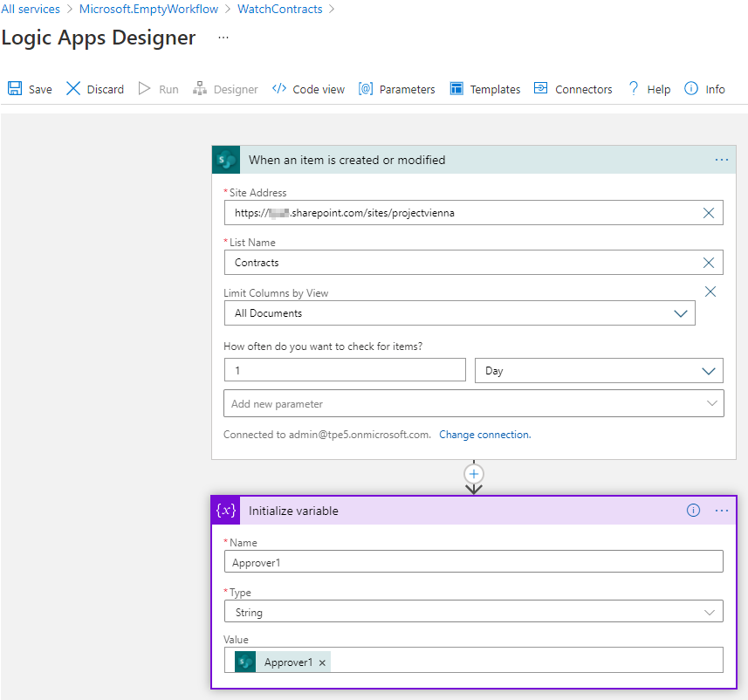Click the Help question mark icon

pos(634,89)
